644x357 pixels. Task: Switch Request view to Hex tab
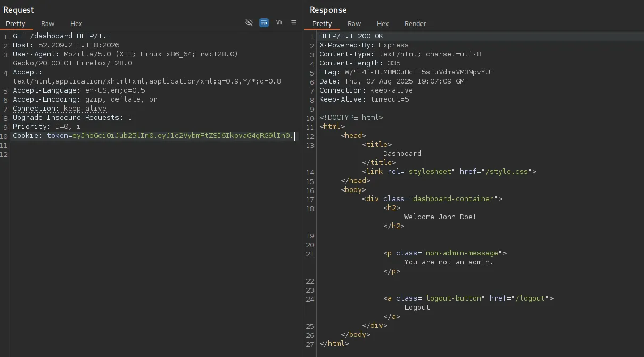coord(76,23)
